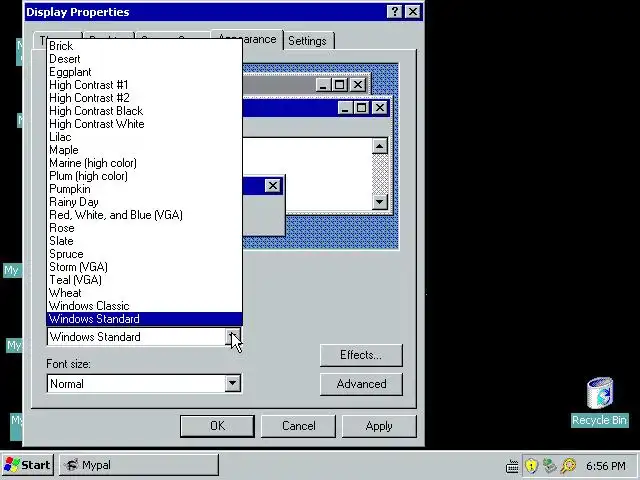
Task: Open the Font size dropdown
Action: click(233, 384)
